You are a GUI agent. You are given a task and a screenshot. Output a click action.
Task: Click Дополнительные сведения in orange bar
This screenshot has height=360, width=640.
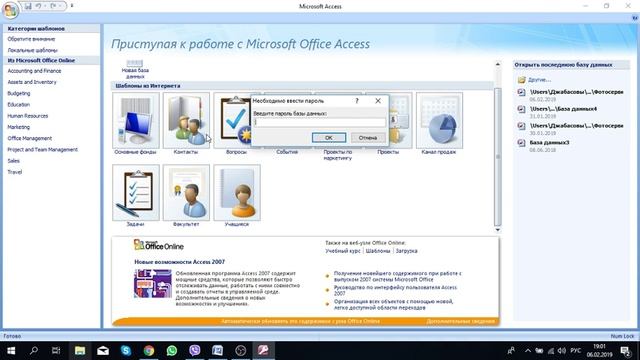(x=460, y=322)
